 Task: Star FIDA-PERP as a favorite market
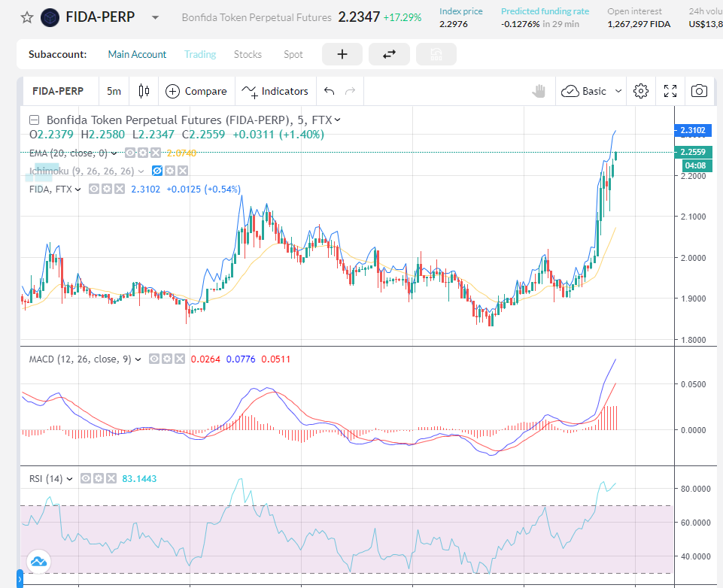pyautogui.click(x=27, y=17)
